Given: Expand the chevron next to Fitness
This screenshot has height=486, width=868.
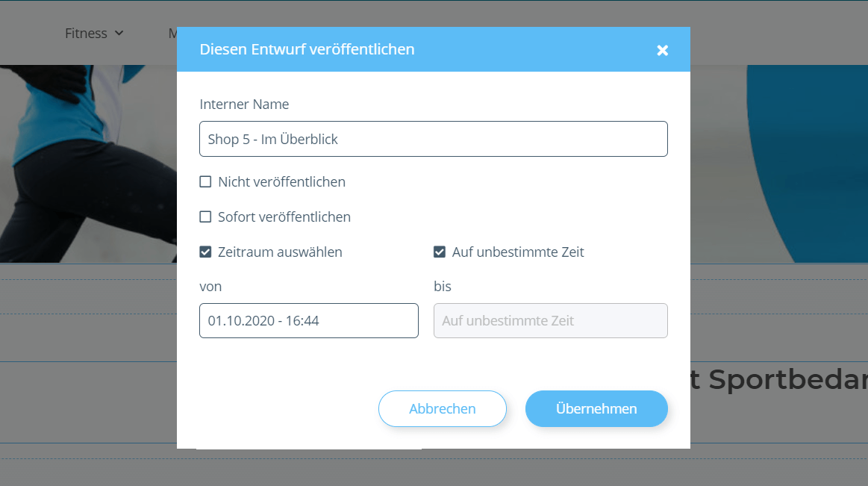Looking at the screenshot, I should (x=119, y=34).
